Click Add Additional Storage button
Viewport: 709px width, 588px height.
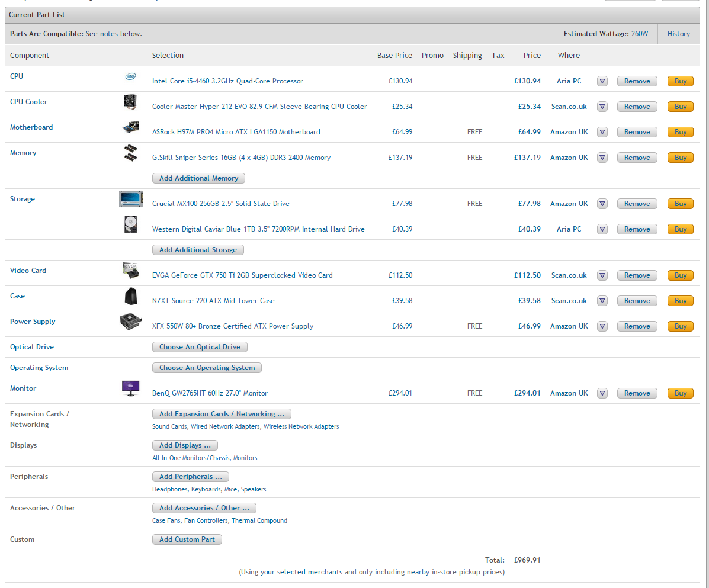coord(198,250)
